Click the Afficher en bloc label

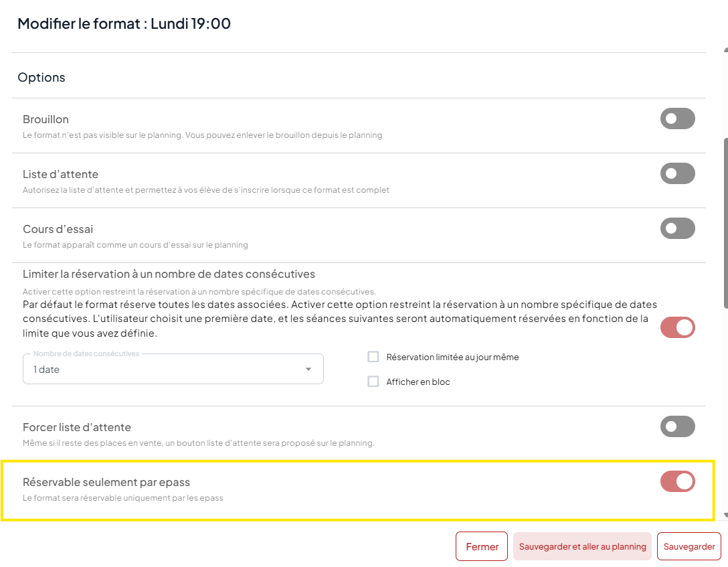418,382
